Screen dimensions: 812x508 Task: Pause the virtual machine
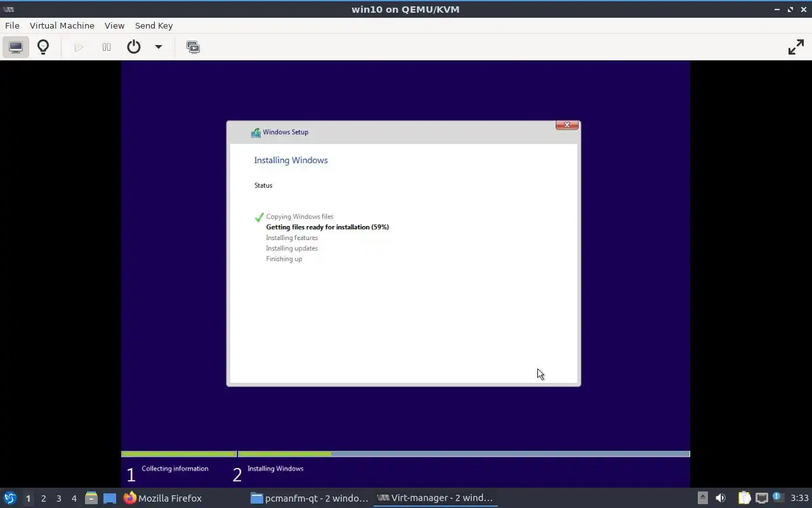click(x=107, y=47)
